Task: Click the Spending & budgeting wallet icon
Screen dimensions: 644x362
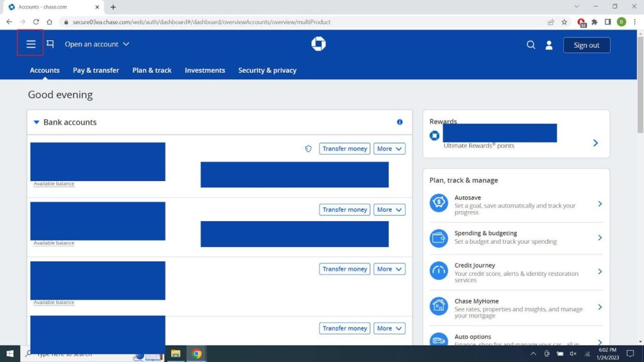Action: [x=440, y=238]
